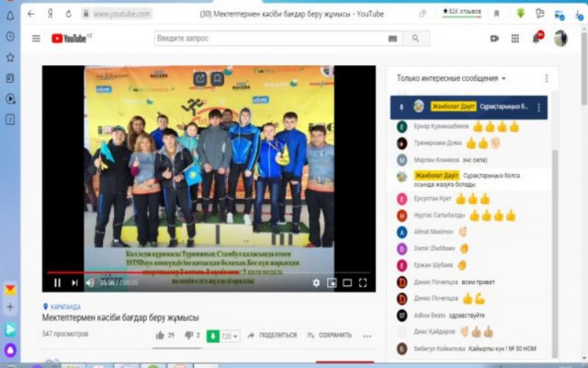This screenshot has height=368, width=588.
Task: Pause the video playback
Action: tap(57, 282)
